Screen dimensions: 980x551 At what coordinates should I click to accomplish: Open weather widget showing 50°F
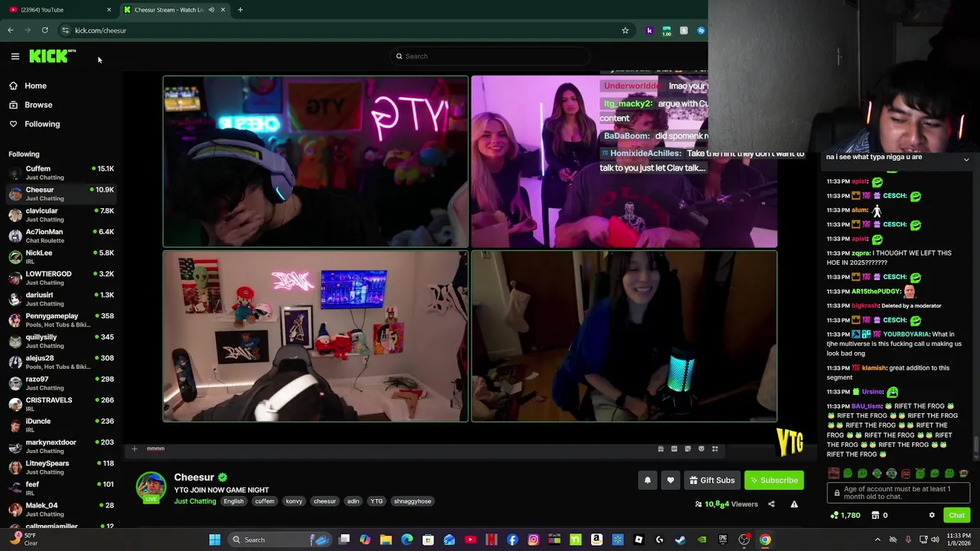tap(23, 540)
